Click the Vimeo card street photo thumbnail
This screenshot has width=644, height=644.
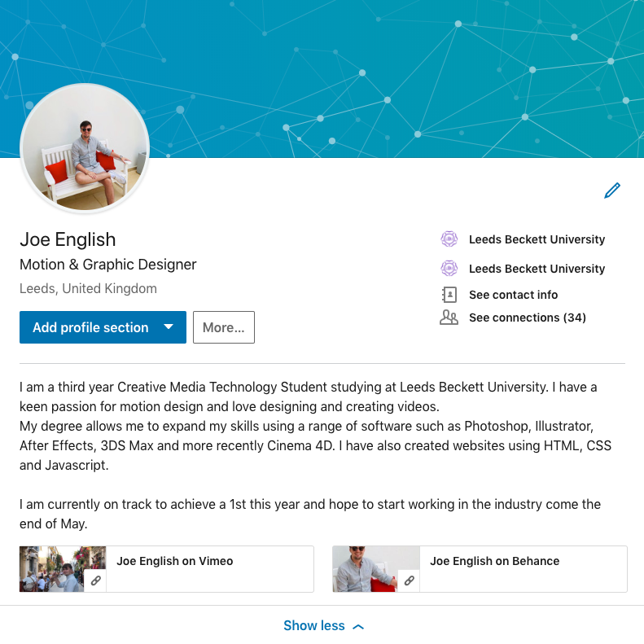52,569
